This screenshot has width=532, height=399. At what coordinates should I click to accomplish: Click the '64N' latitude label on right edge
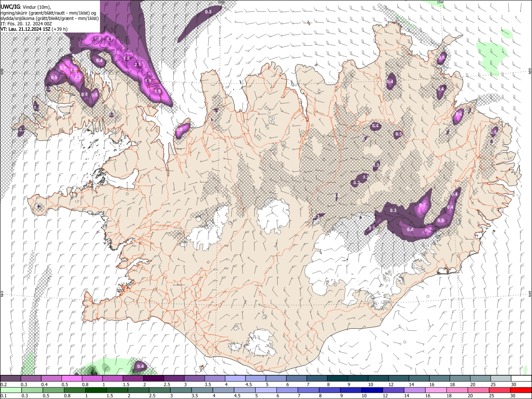click(x=530, y=293)
